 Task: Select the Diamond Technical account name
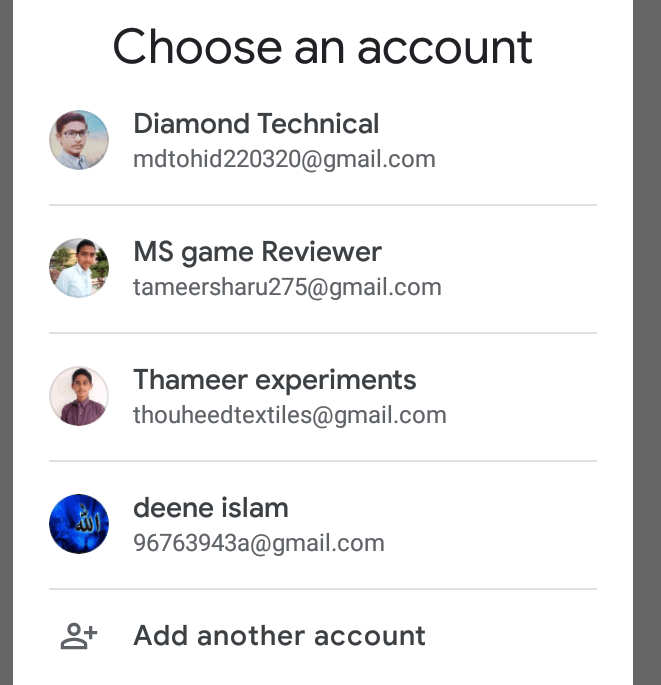pyautogui.click(x=256, y=124)
